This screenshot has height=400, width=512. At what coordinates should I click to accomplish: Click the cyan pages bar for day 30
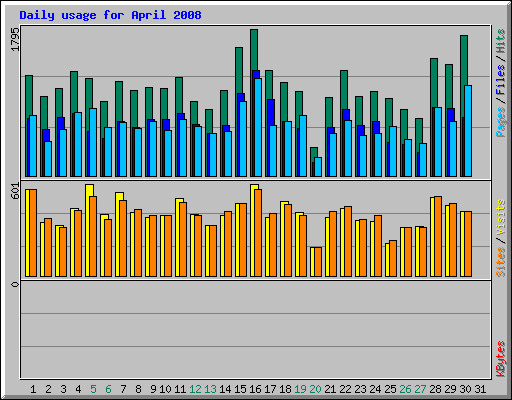click(x=468, y=131)
